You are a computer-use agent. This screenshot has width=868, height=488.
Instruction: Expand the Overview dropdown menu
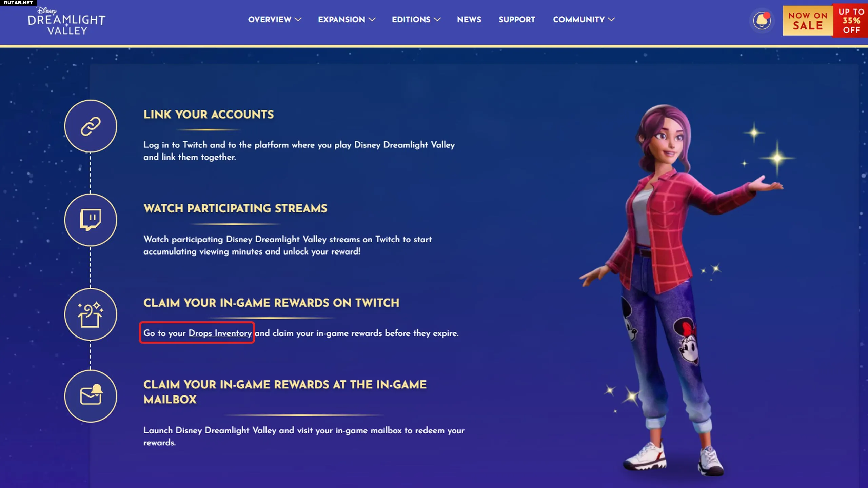pyautogui.click(x=275, y=20)
